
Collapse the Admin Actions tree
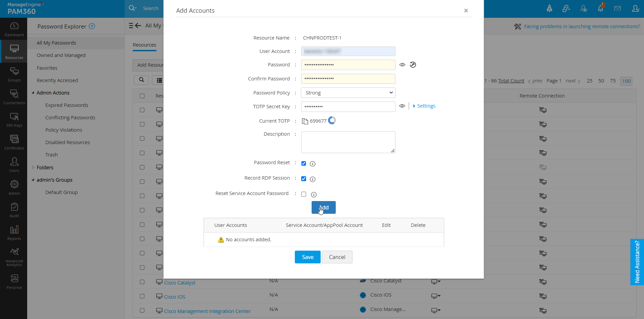[x=33, y=93]
